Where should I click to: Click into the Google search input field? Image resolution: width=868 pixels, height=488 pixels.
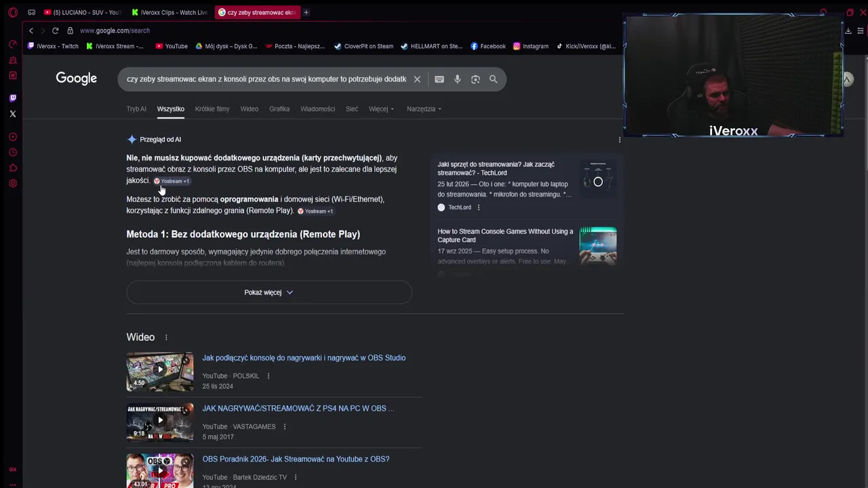(x=267, y=79)
